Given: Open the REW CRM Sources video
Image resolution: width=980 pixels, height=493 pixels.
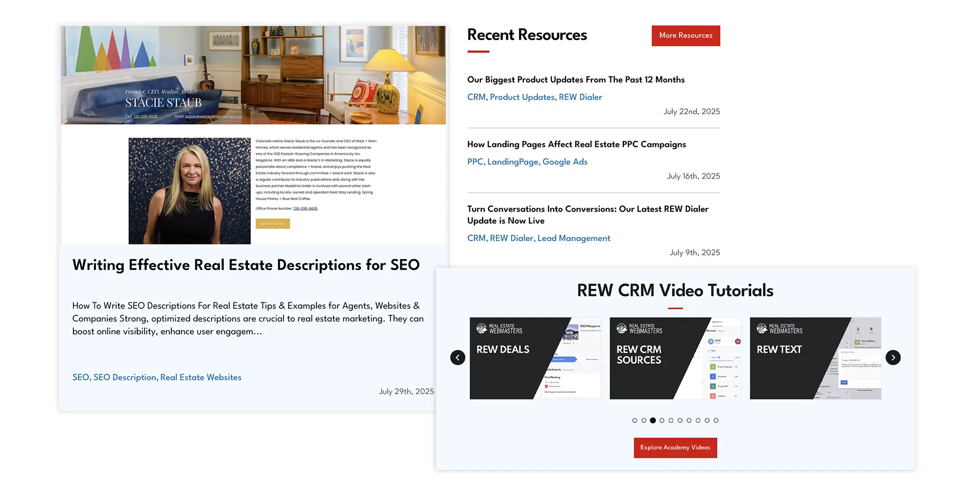Looking at the screenshot, I should pos(675,358).
